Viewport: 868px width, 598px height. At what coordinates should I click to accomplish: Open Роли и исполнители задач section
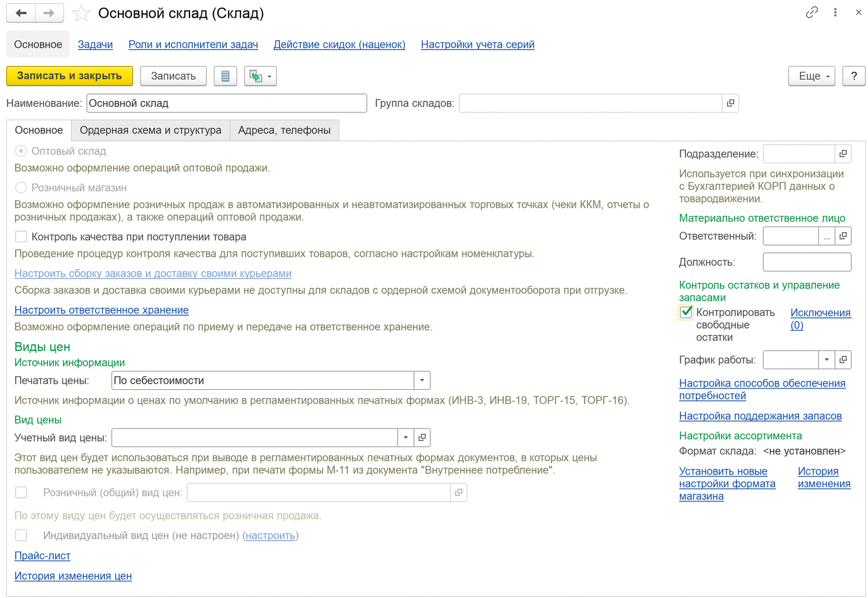(193, 45)
